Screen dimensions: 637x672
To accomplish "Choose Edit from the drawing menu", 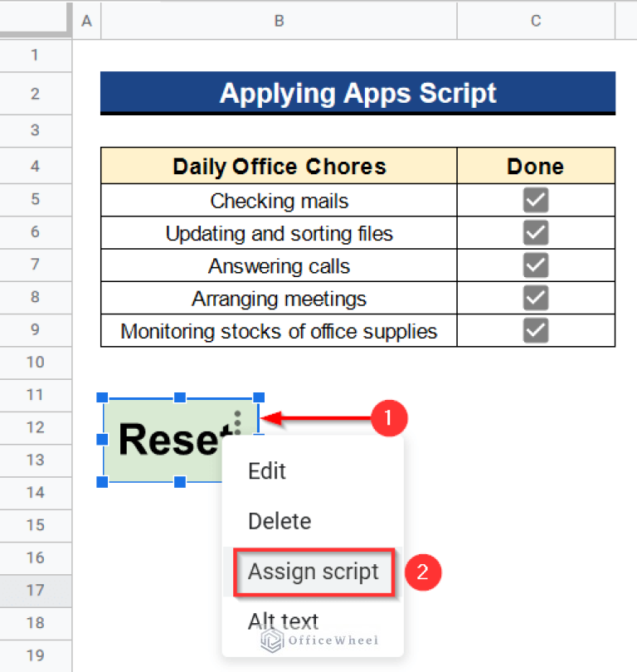I will 266,471.
